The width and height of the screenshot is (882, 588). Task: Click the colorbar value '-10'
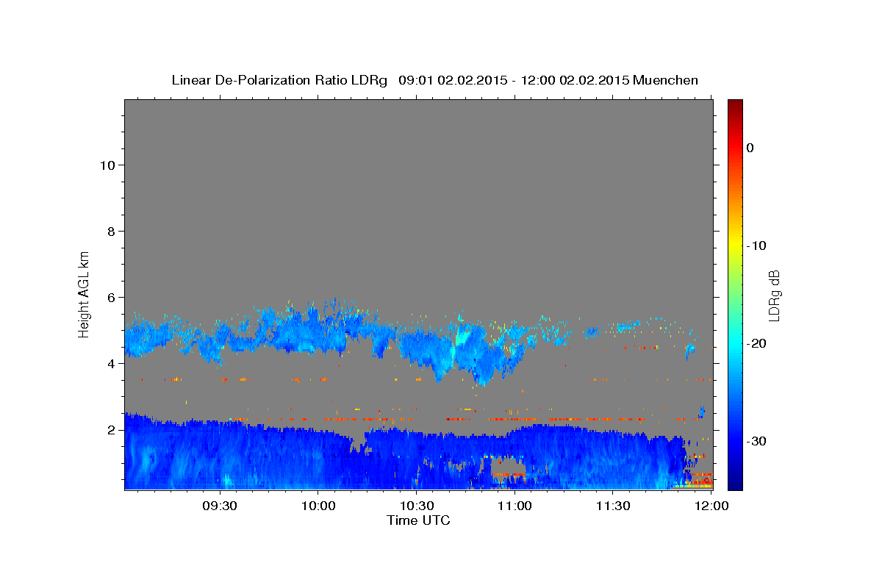coord(757,245)
